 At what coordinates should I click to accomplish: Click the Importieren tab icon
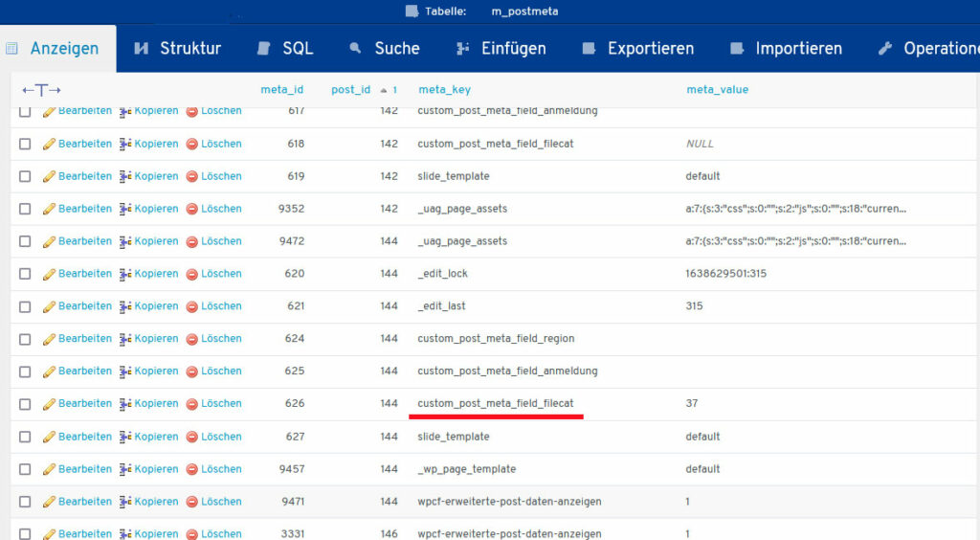[x=737, y=48]
